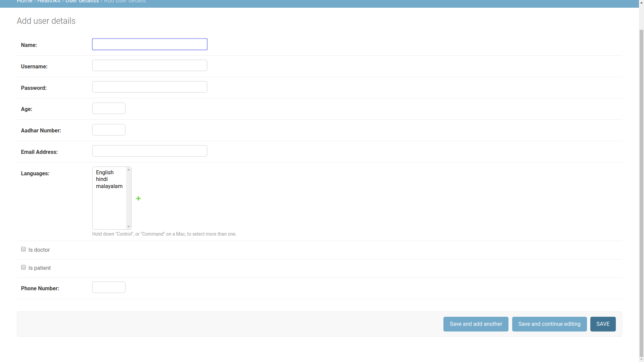The height and width of the screenshot is (362, 644).
Task: Click into the Username field
Action: (150, 65)
